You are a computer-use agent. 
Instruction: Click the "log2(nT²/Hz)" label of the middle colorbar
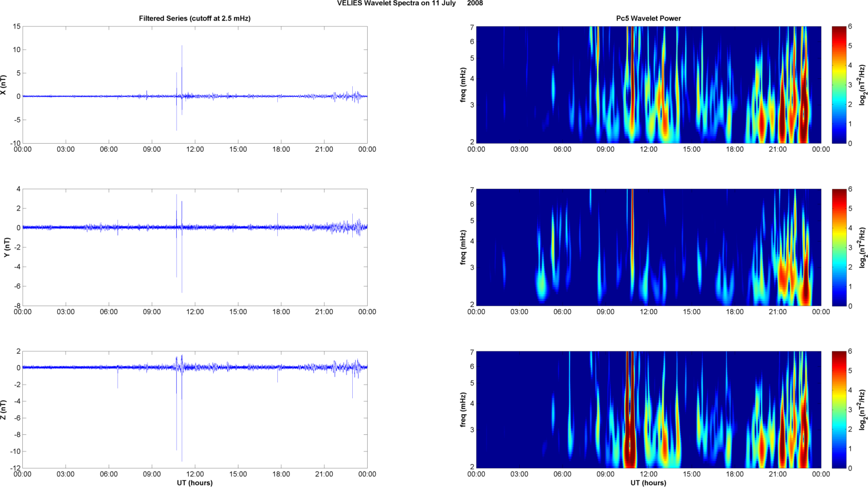coord(863,247)
